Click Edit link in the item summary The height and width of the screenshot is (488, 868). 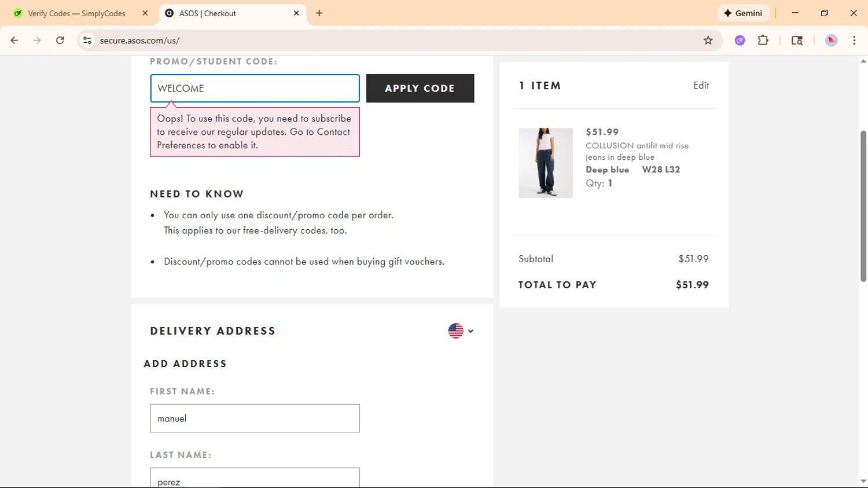(x=701, y=86)
